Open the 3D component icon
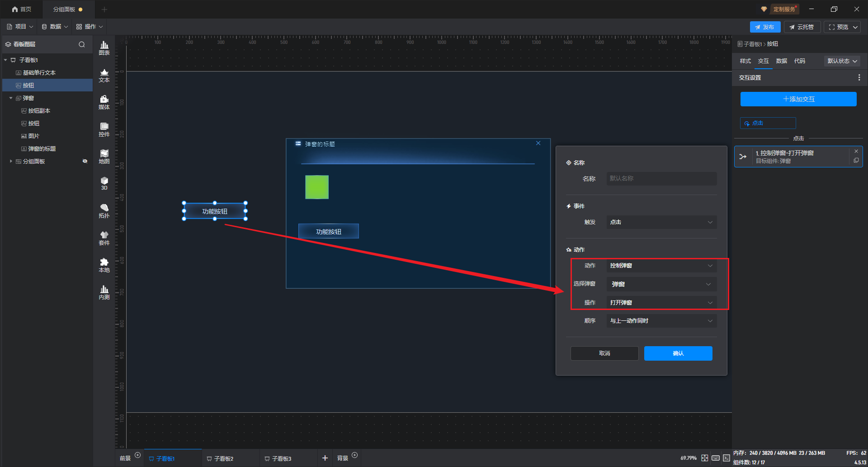 104,183
